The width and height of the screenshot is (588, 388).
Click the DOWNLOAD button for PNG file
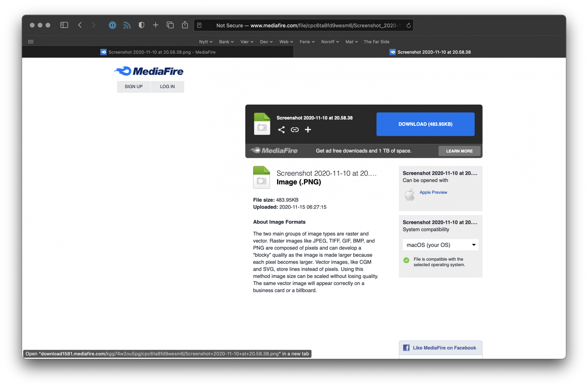425,124
